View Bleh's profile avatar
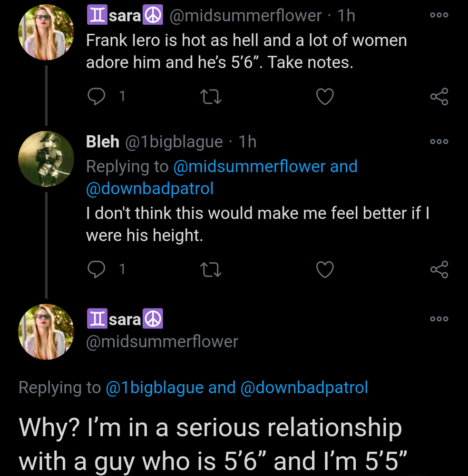 point(46,159)
